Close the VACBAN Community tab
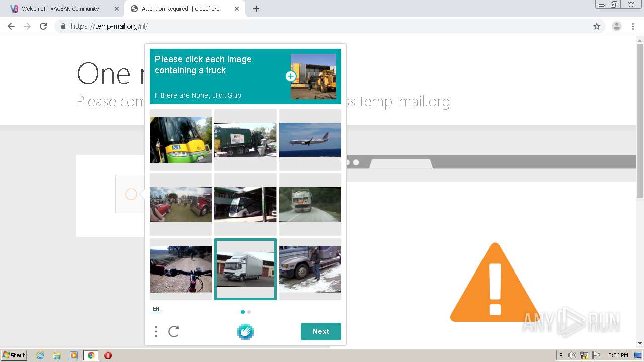Screen dimensions: 644x362 point(116,9)
